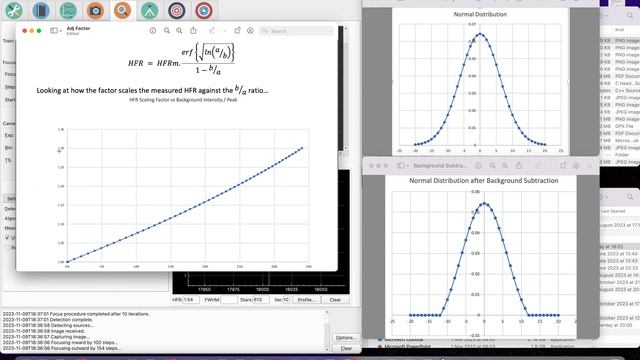The image size is (640, 360).
Task: Show the inspector info in Adj Factor window
Action: [x=153, y=31]
